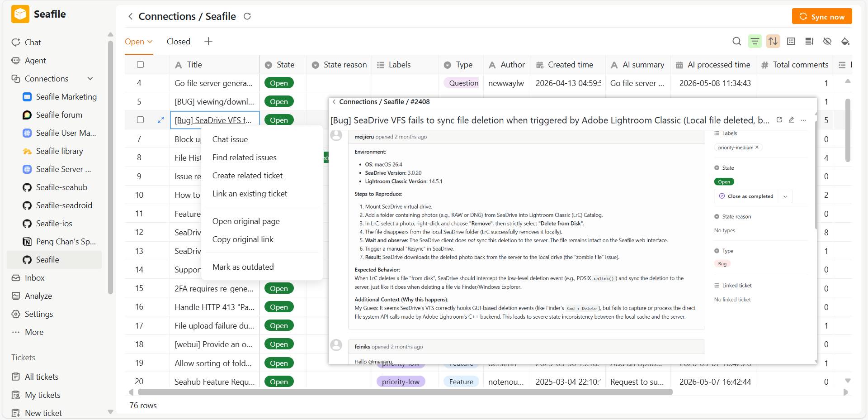This screenshot has height=420, width=868.
Task: Choose Open original page
Action: point(246,221)
